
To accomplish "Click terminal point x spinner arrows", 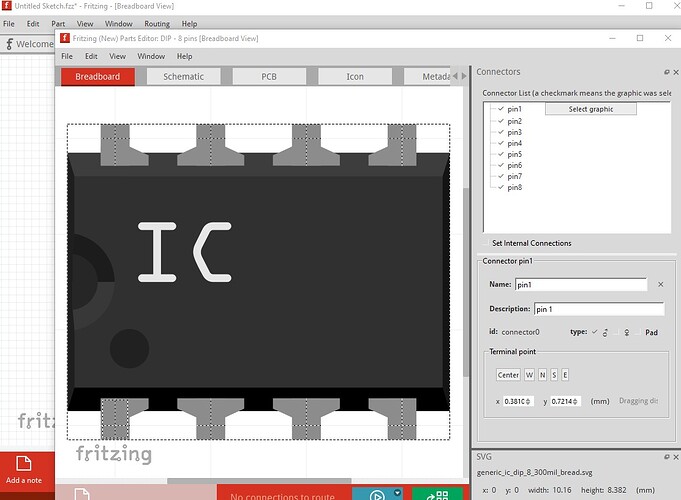I will pyautogui.click(x=528, y=401).
